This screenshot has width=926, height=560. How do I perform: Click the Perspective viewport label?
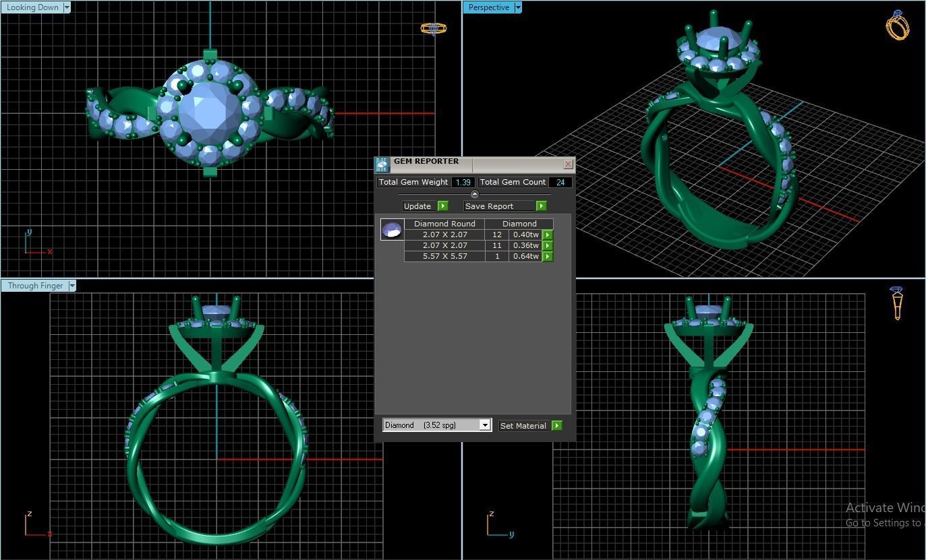(x=489, y=7)
